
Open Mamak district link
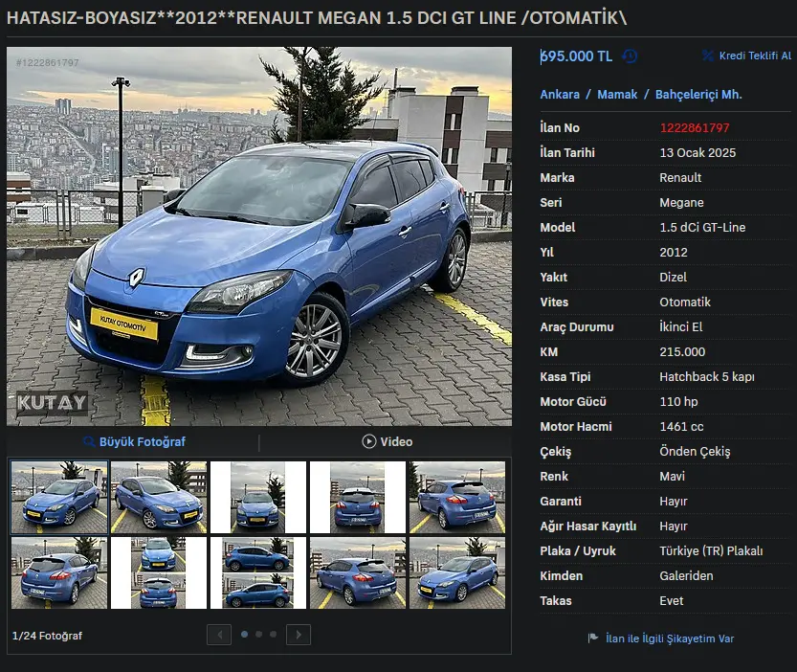(617, 95)
